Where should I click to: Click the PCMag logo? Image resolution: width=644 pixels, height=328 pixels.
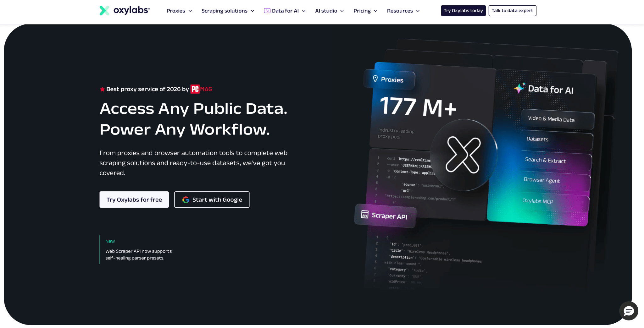click(202, 89)
